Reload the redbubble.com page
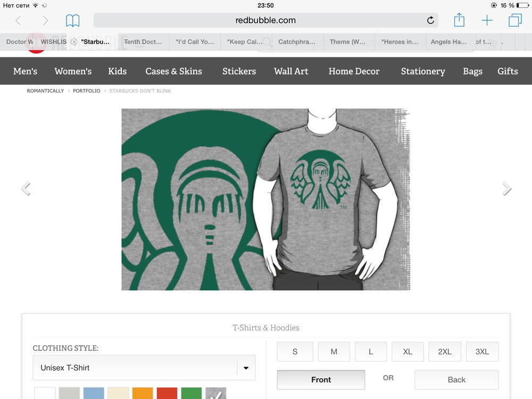 (x=430, y=20)
